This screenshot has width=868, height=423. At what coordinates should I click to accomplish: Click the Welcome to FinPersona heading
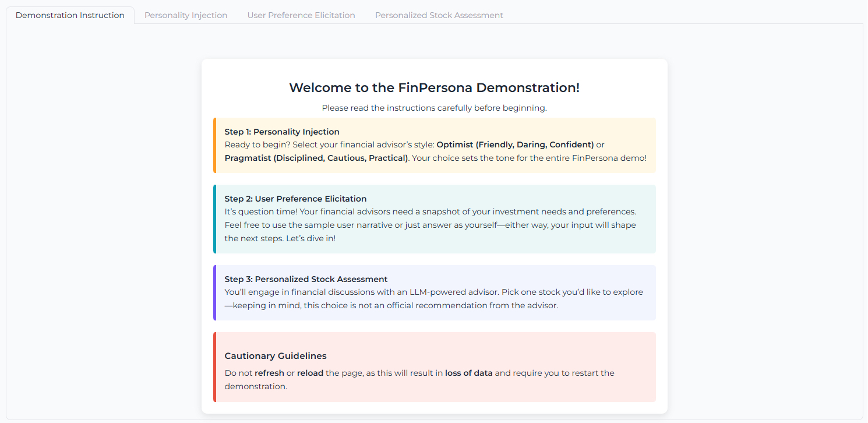click(x=434, y=88)
